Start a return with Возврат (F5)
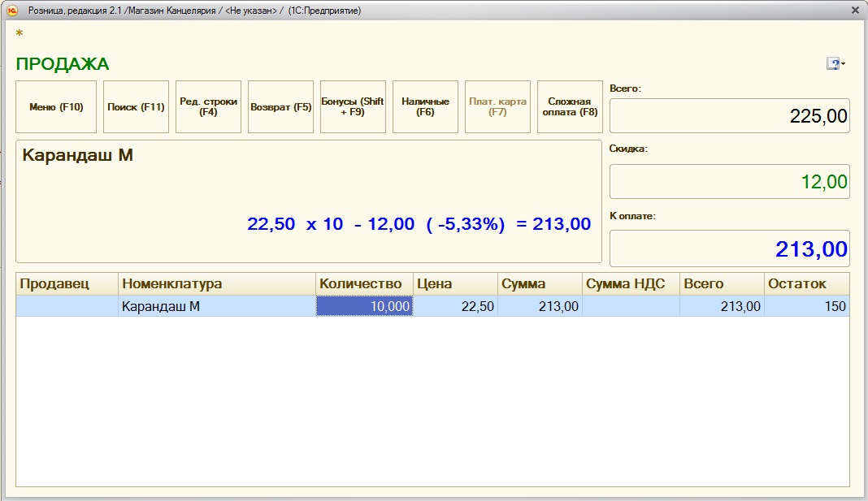The image size is (868, 501). (x=280, y=106)
